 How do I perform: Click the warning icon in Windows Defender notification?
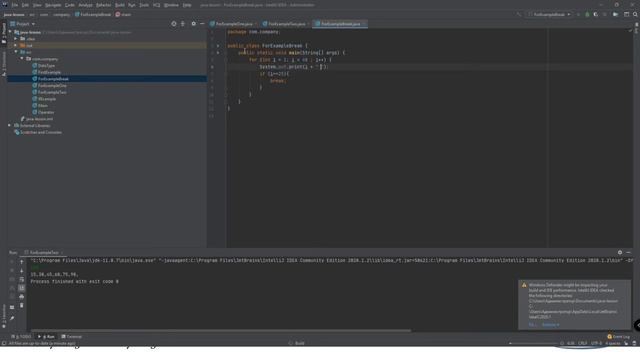(x=524, y=285)
